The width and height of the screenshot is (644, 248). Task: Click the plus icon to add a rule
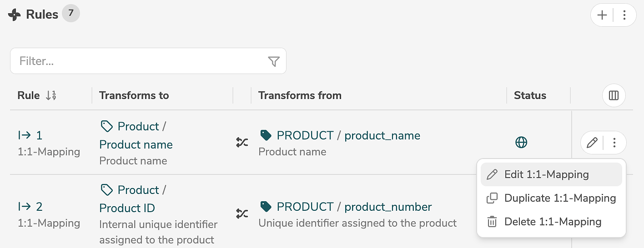[x=602, y=15]
